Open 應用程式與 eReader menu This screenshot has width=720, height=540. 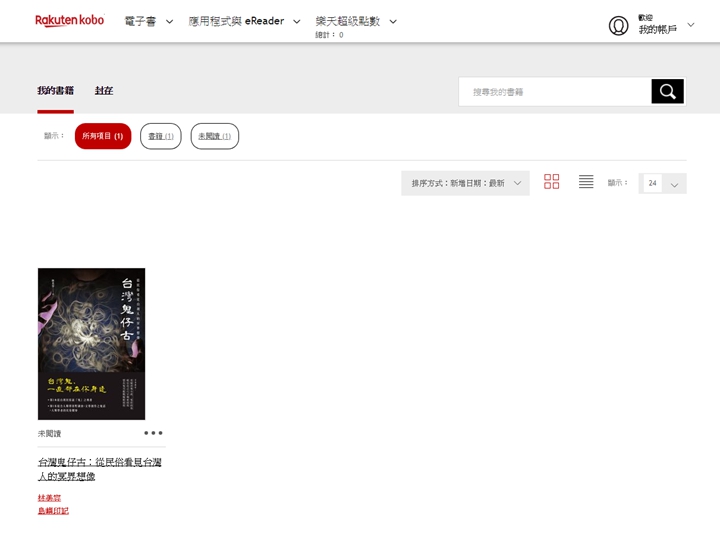[236, 21]
